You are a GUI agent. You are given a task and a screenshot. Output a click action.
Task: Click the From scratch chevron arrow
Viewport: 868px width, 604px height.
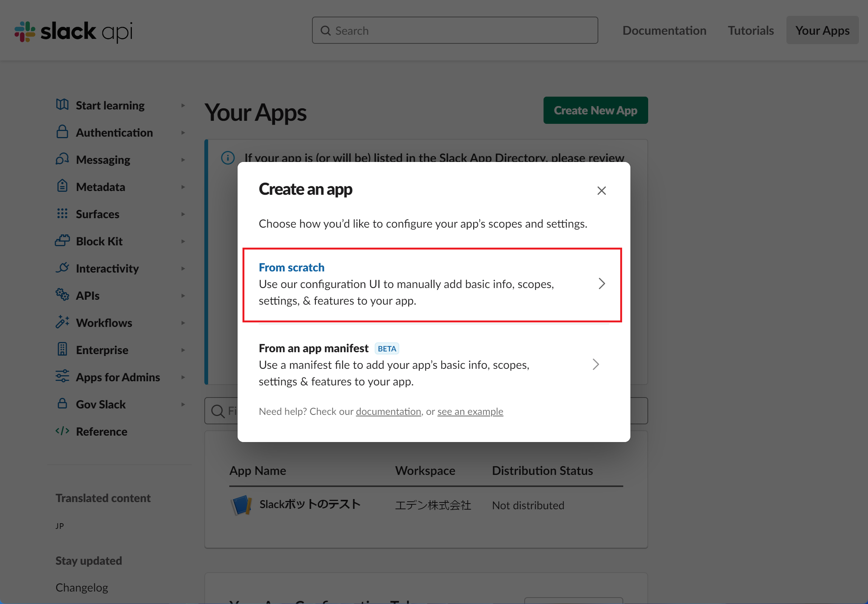point(602,284)
